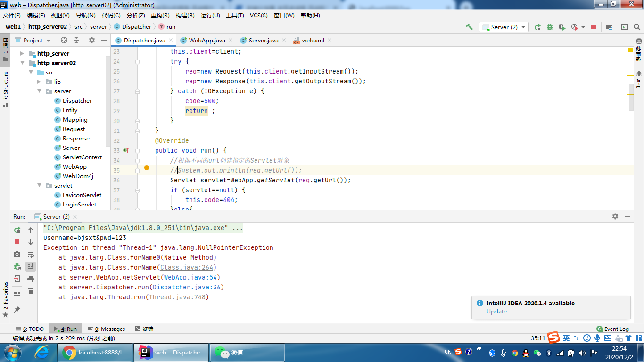Toggle scroll to end in console
Screen dimensions: 644x362
click(x=31, y=266)
